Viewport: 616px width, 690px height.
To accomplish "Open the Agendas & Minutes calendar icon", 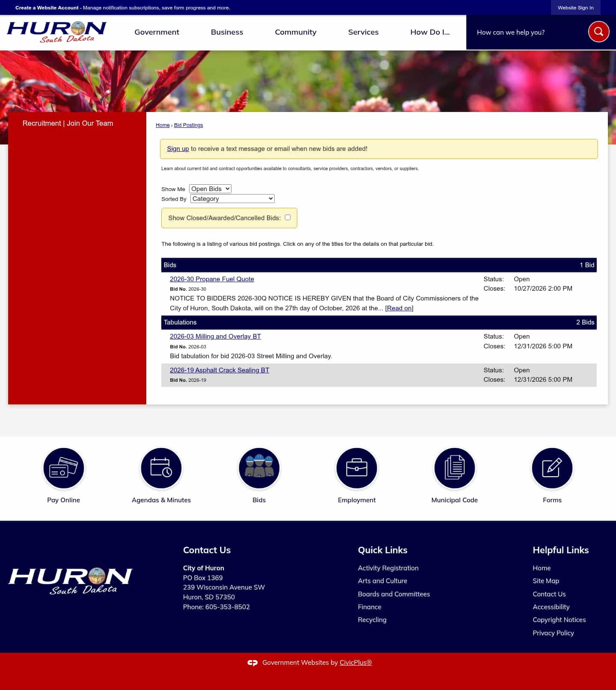I will tap(161, 468).
